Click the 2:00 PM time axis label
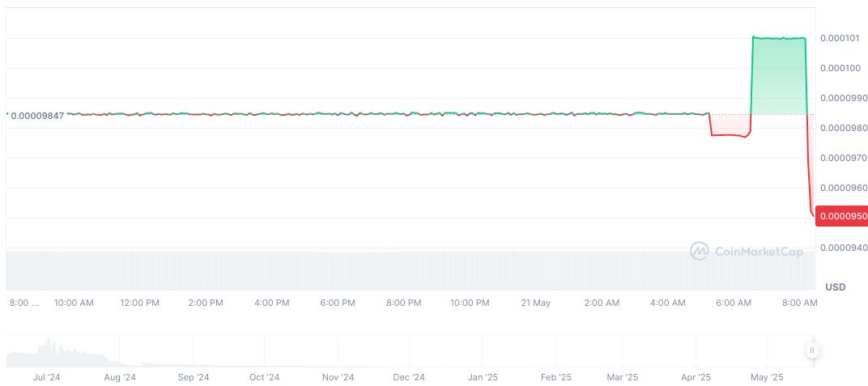Image resolution: width=868 pixels, height=386 pixels. click(206, 303)
